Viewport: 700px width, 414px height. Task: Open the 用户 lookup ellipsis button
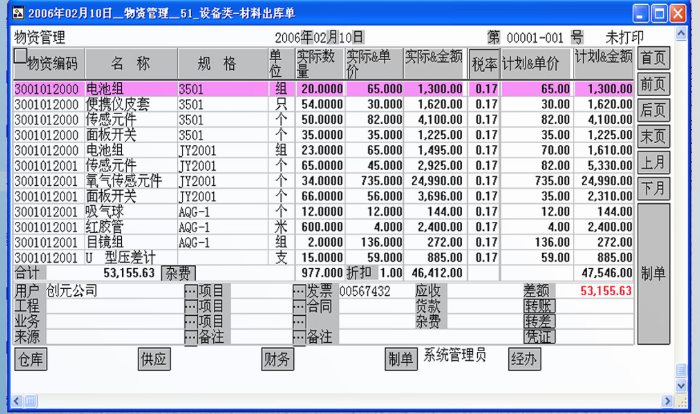(x=190, y=291)
